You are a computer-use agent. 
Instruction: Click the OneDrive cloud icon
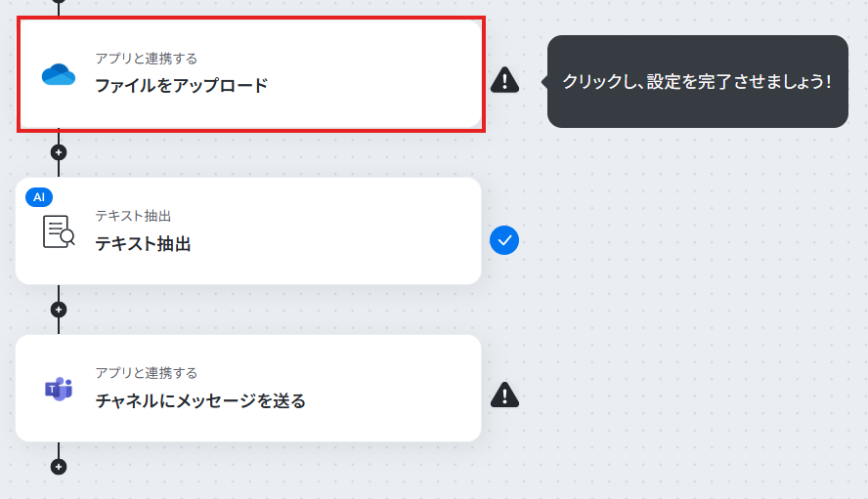point(58,74)
